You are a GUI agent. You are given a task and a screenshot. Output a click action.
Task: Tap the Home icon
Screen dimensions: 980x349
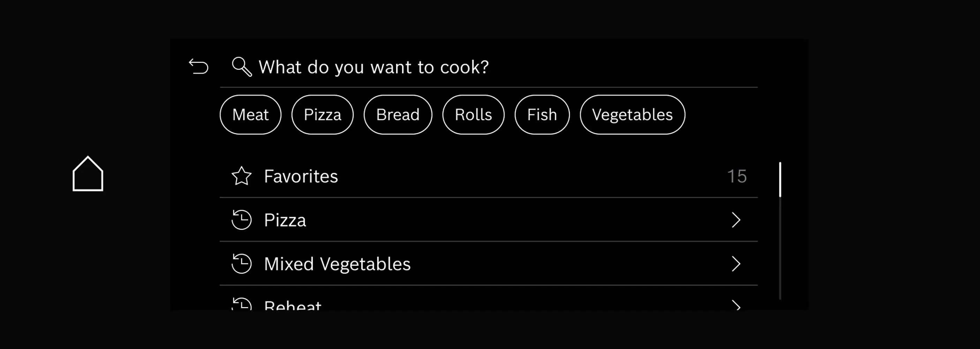(88, 174)
